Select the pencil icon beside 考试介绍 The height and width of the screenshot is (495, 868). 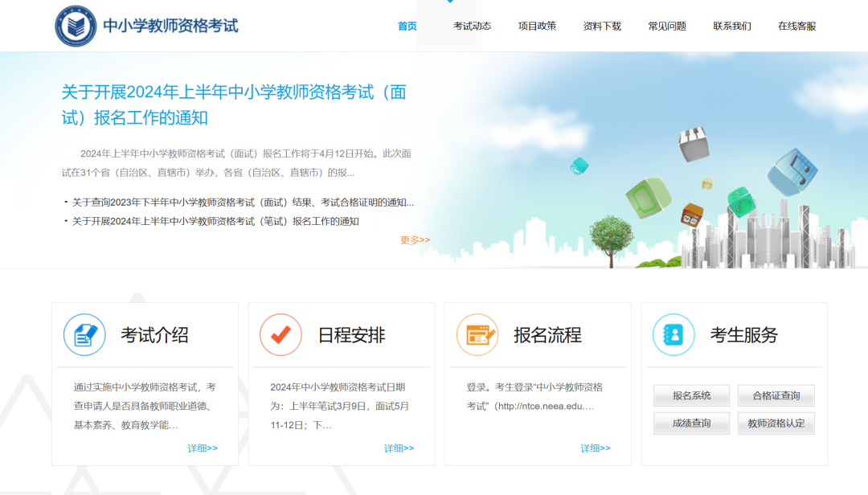(x=86, y=334)
